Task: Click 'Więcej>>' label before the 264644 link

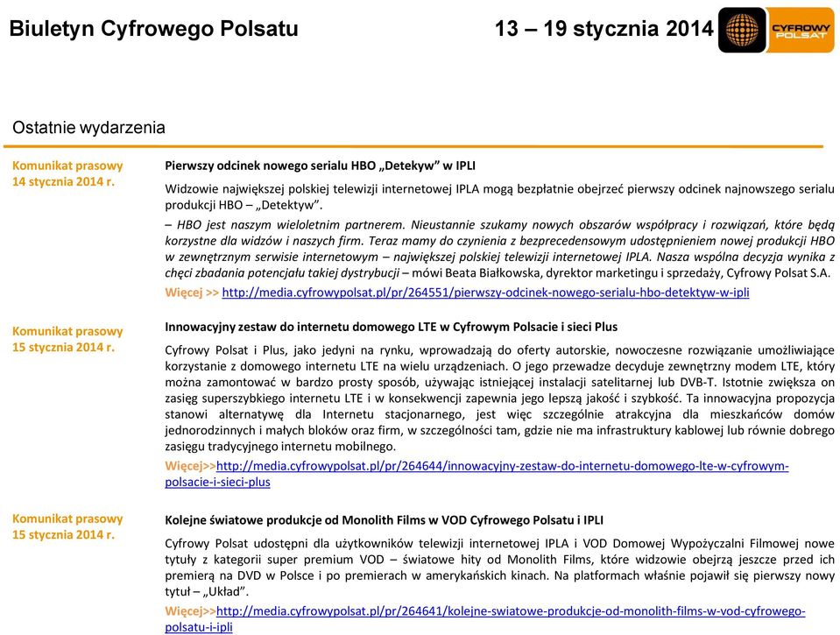Action: point(190,466)
